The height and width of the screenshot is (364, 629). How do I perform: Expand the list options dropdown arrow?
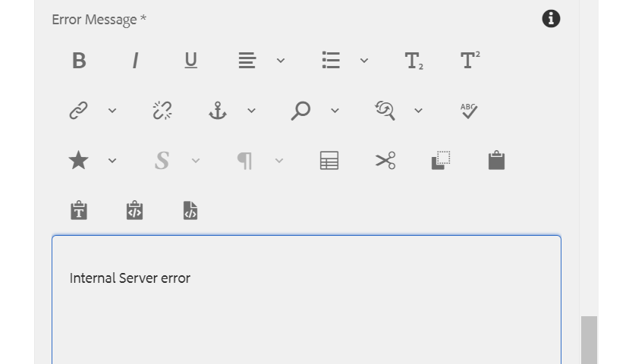[364, 61]
